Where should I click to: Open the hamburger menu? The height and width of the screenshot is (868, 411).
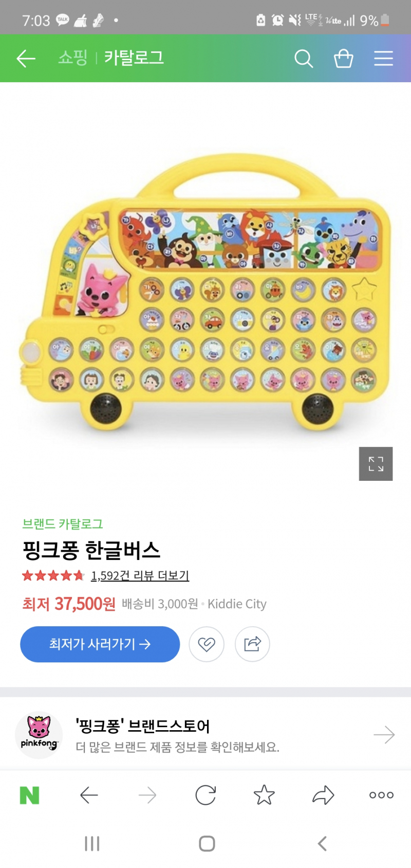click(383, 59)
